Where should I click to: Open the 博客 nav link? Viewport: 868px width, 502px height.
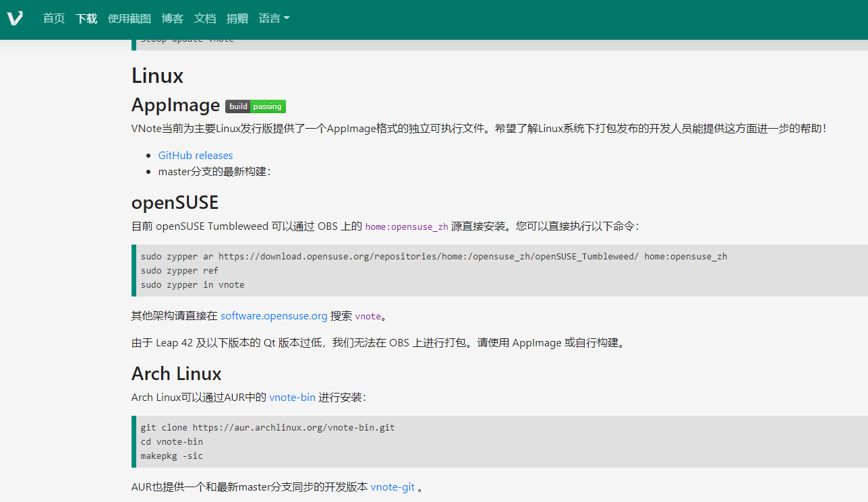(173, 19)
